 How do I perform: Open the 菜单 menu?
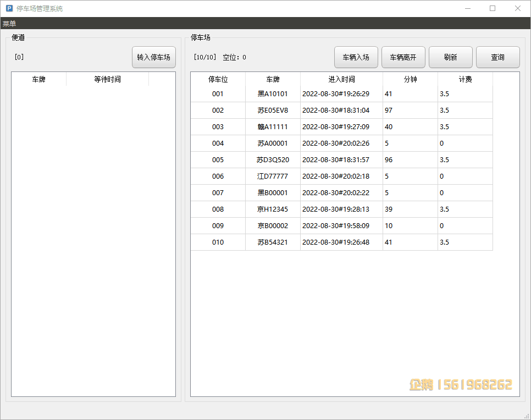(x=9, y=24)
